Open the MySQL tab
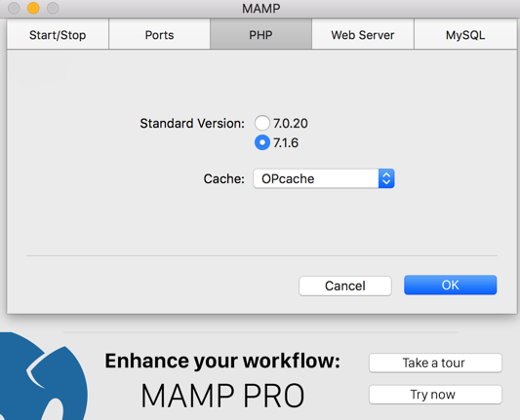Screen dimensions: 520x420 [465, 35]
